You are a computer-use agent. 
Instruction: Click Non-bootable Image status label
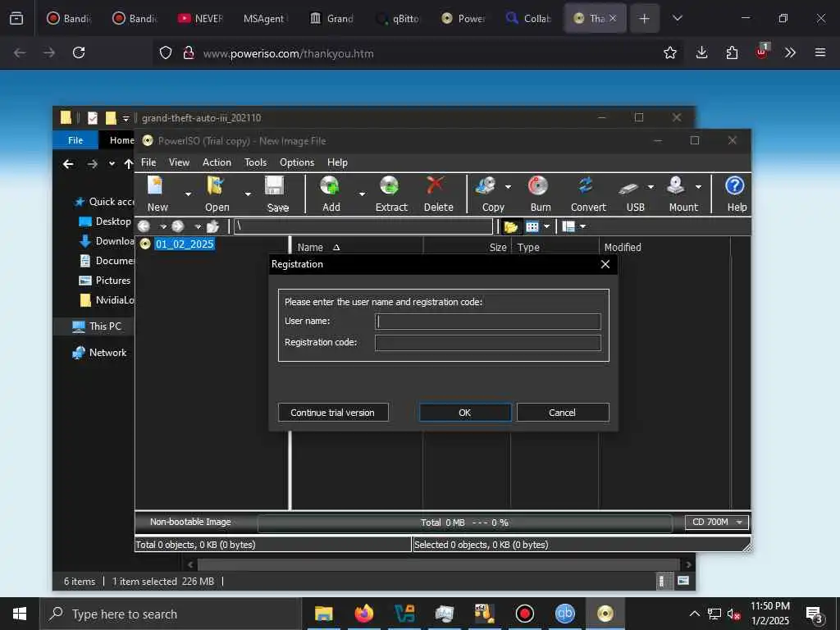click(190, 522)
